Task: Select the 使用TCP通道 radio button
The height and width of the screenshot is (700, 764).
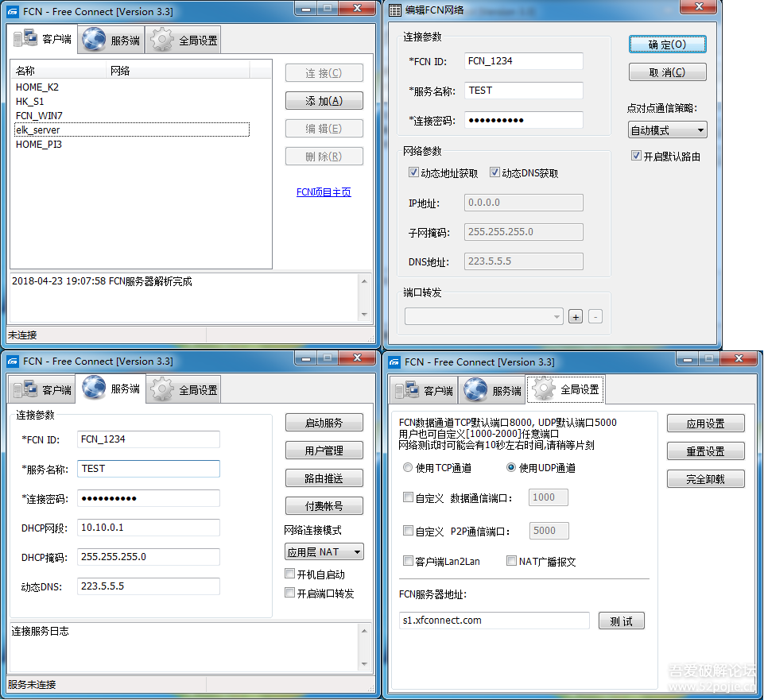Action: 408,468
